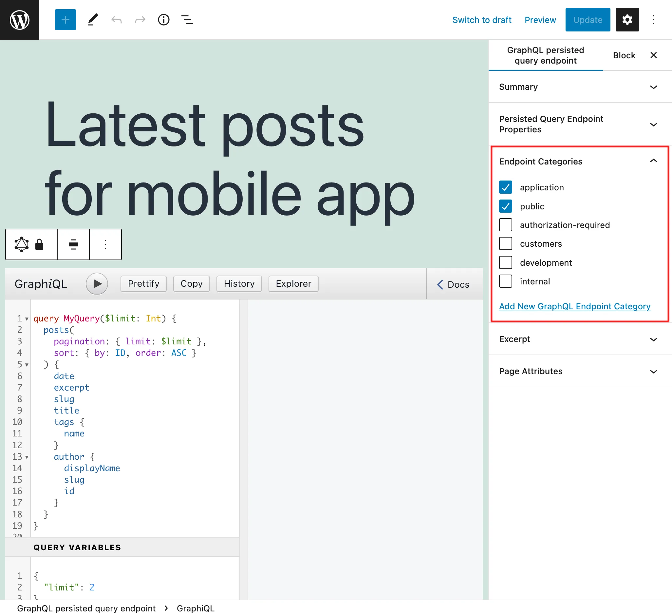Enable authorization-required category
Image resolution: width=672 pixels, height=616 pixels.
(x=505, y=225)
